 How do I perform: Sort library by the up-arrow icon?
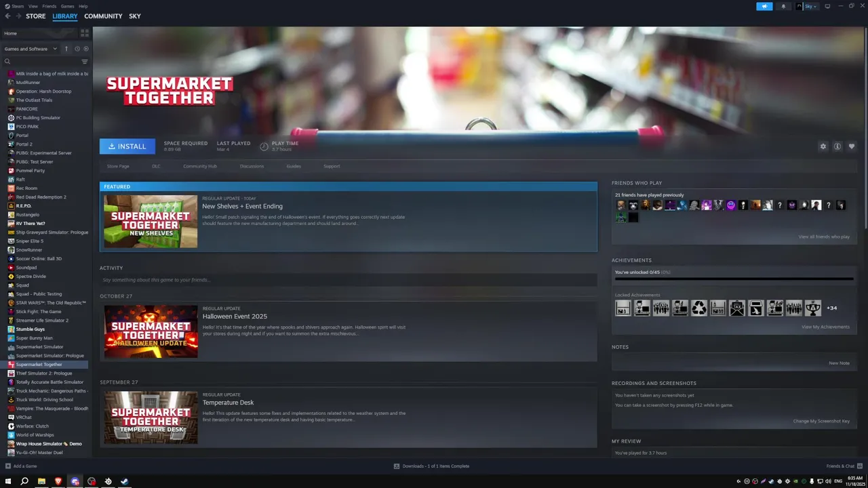click(66, 49)
